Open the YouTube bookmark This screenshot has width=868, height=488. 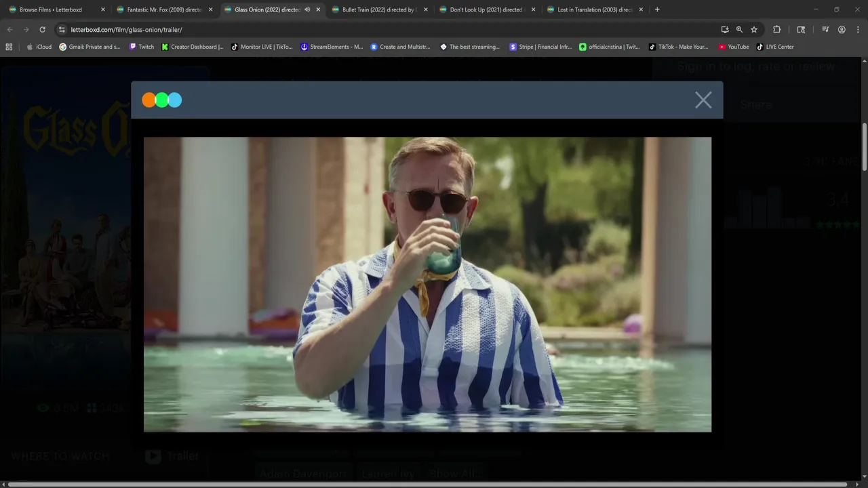[x=734, y=47]
